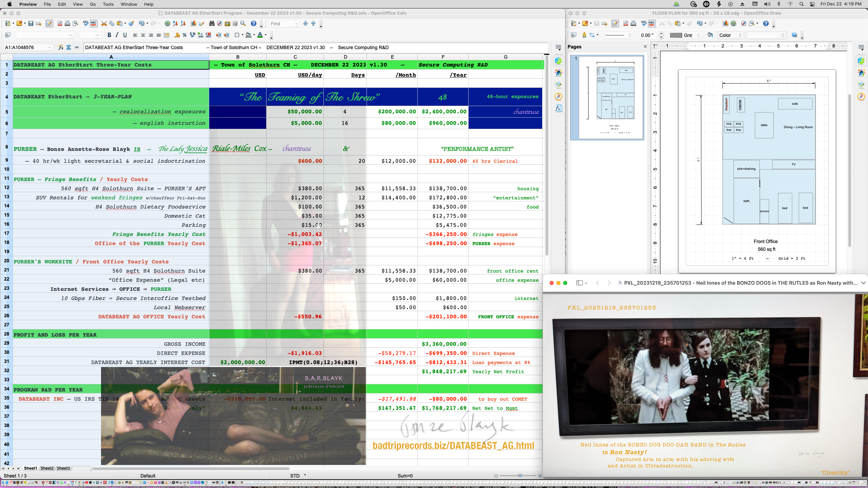
Task: Toggle Edit File mode in Calc
Action: pos(49,23)
